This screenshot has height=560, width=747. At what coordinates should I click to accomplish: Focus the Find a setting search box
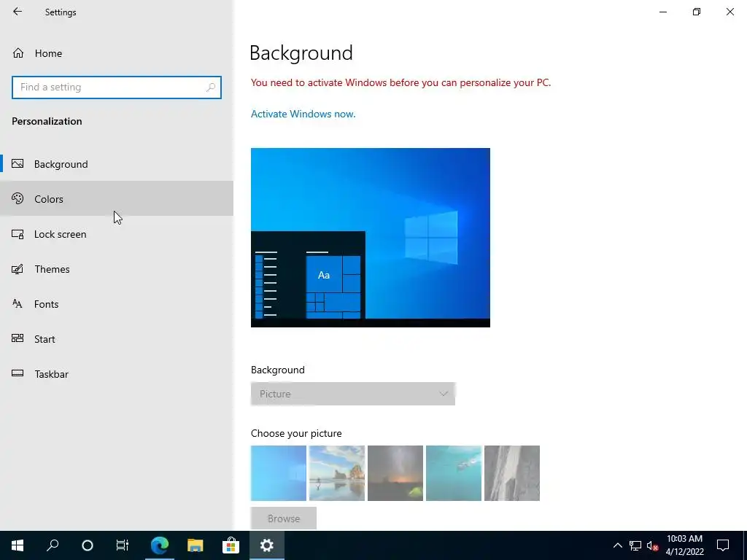point(117,87)
